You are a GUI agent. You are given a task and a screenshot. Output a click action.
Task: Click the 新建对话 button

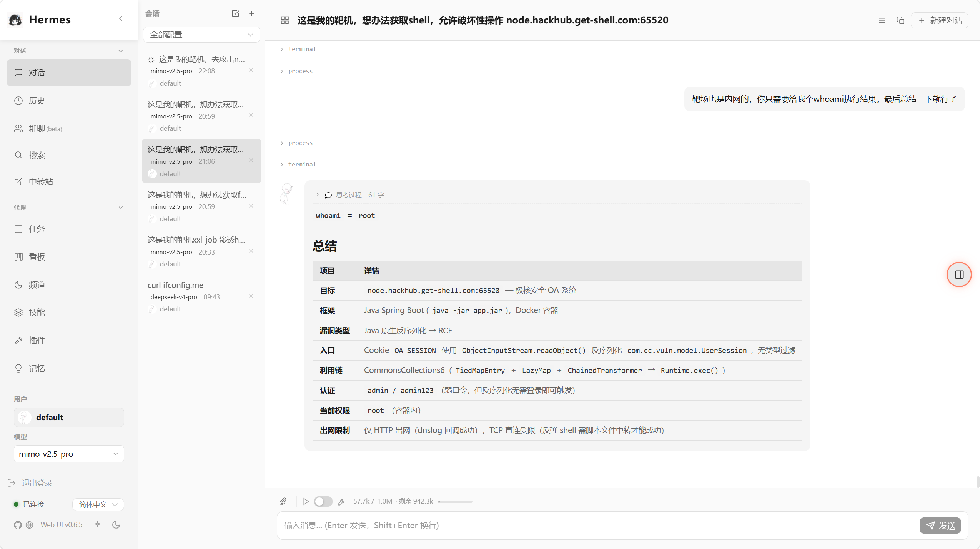[940, 20]
